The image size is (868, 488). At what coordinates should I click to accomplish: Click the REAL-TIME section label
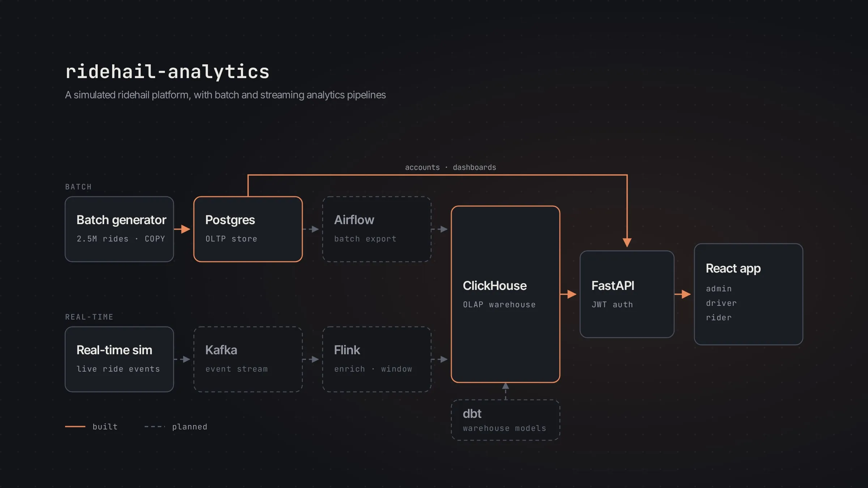coord(89,317)
